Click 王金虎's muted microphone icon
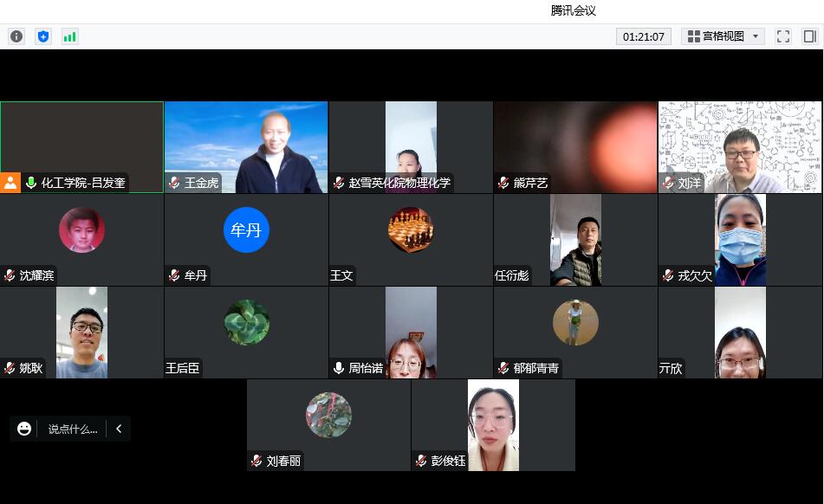Viewport: 824px width, 504px height. 174,183
